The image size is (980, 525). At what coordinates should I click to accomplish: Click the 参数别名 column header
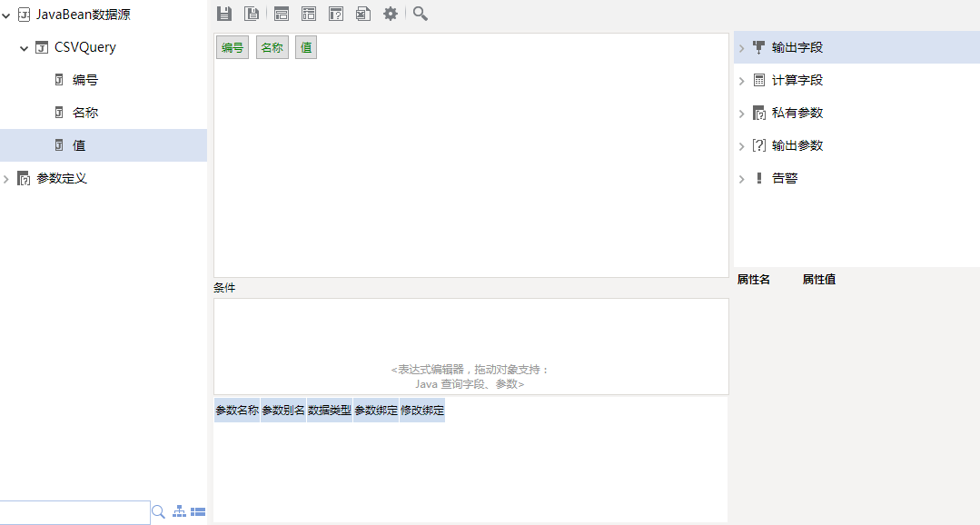click(x=283, y=410)
